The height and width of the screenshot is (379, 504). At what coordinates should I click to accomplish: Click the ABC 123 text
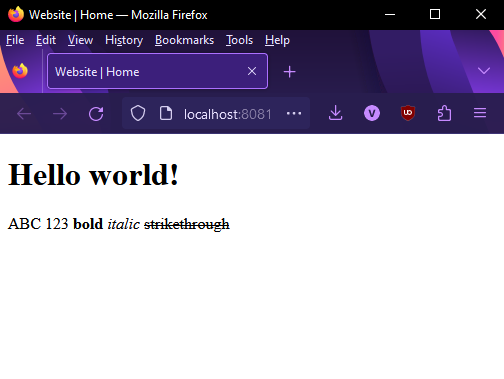pos(38,224)
